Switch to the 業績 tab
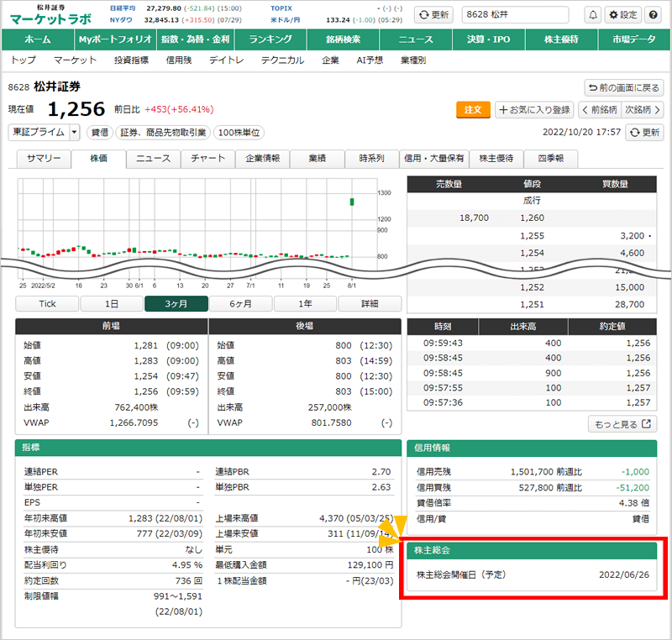Screen dimensions: 672x640 point(318,159)
